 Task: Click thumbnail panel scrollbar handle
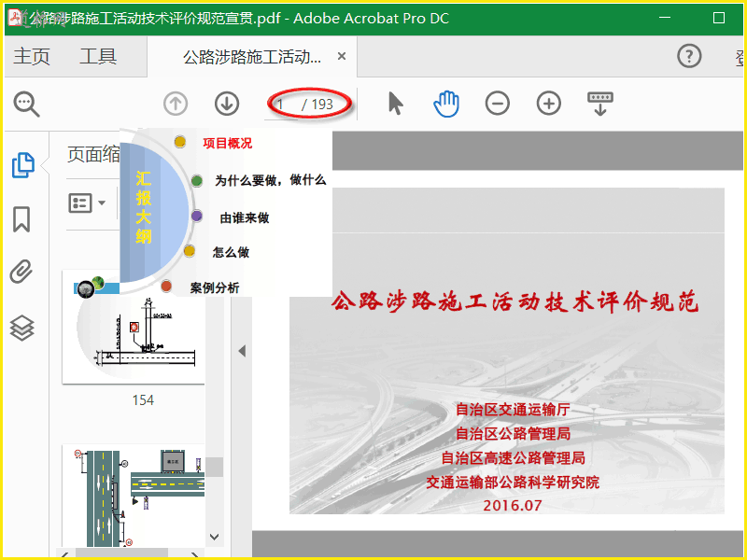click(215, 468)
